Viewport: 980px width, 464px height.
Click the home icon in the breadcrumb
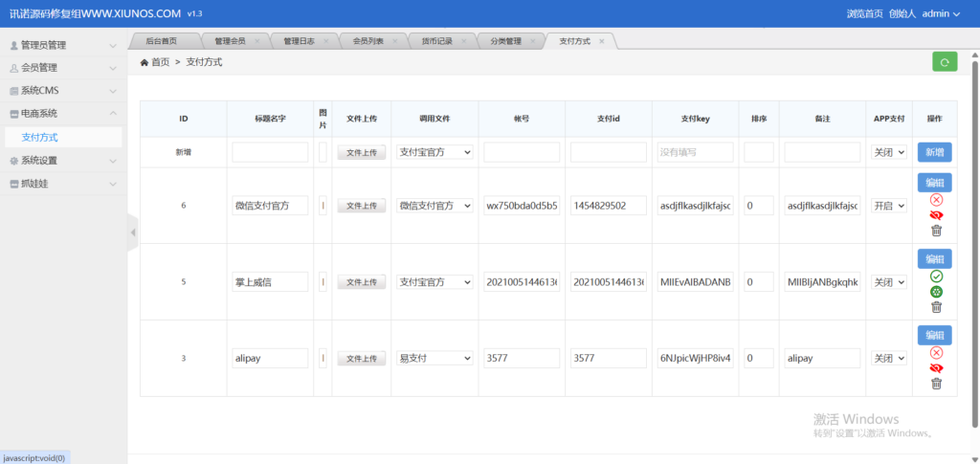(x=144, y=62)
